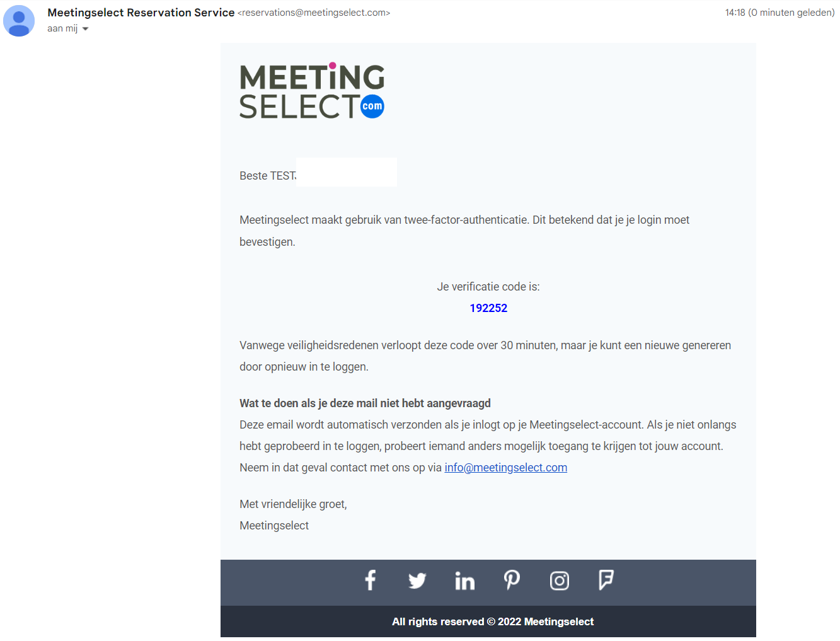Click the 'aan mij' recipient text
Image resolution: width=840 pixels, height=641 pixels.
tap(62, 28)
